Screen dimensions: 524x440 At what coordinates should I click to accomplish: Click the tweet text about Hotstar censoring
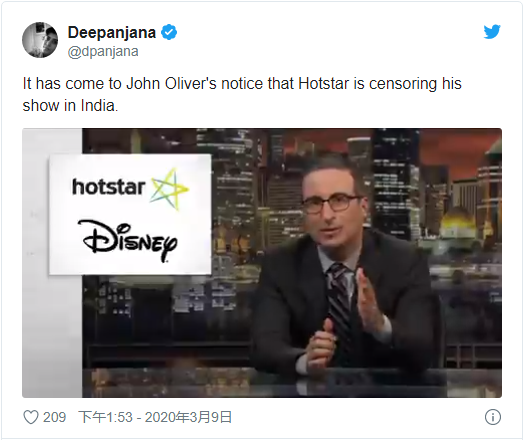(242, 95)
